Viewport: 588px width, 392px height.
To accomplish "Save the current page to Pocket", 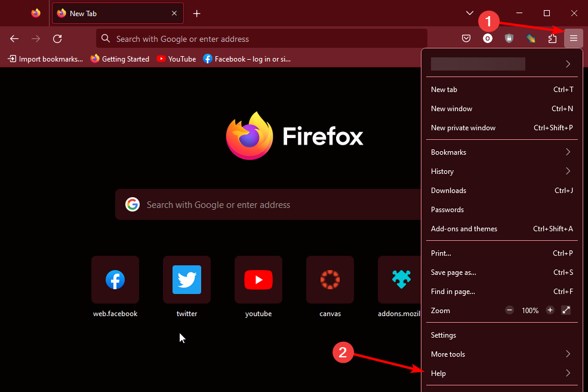I will click(x=466, y=38).
